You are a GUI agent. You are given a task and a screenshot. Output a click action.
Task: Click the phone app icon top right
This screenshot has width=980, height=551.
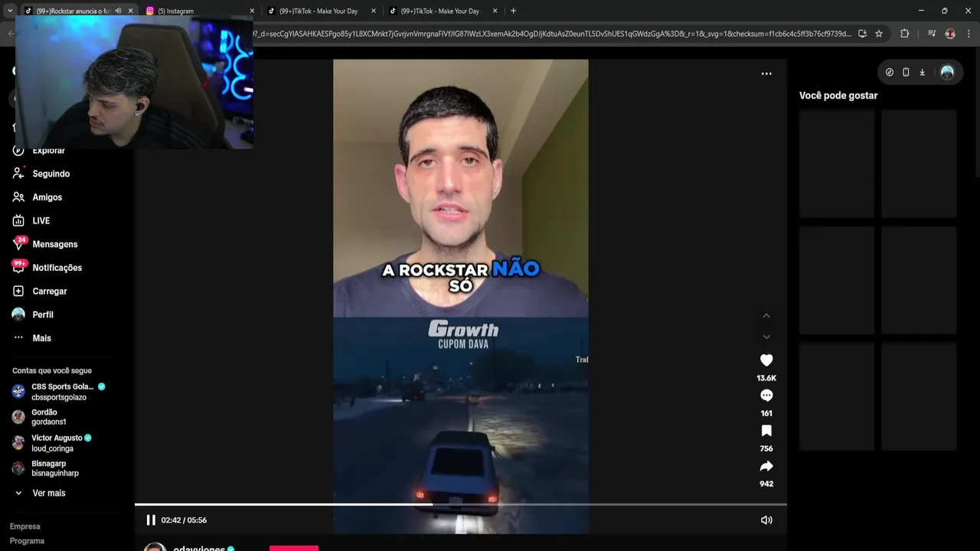pyautogui.click(x=906, y=72)
